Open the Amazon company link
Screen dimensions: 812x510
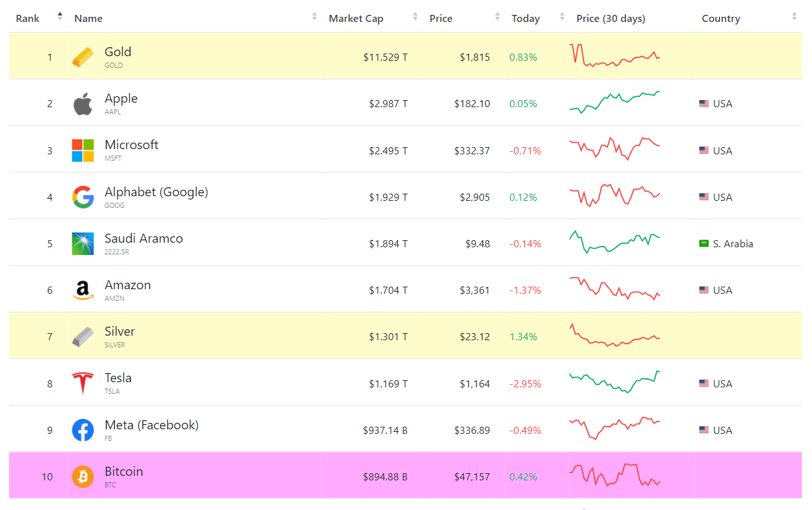pos(128,285)
